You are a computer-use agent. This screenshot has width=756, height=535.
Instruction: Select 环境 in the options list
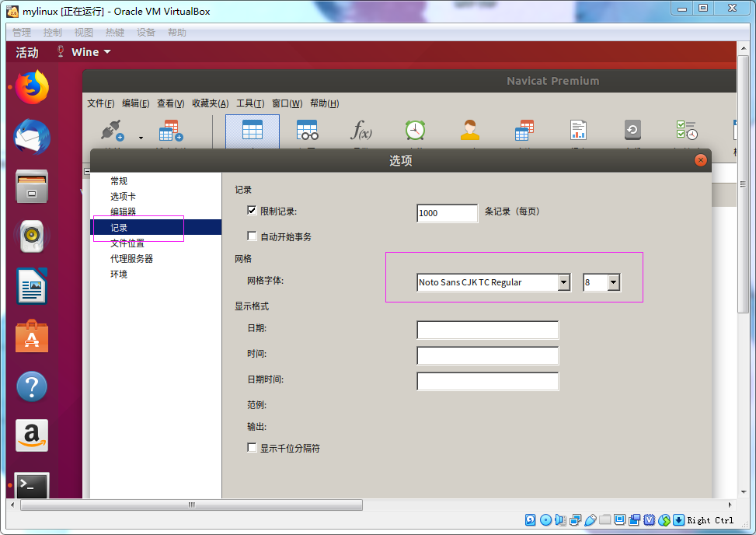coord(119,274)
